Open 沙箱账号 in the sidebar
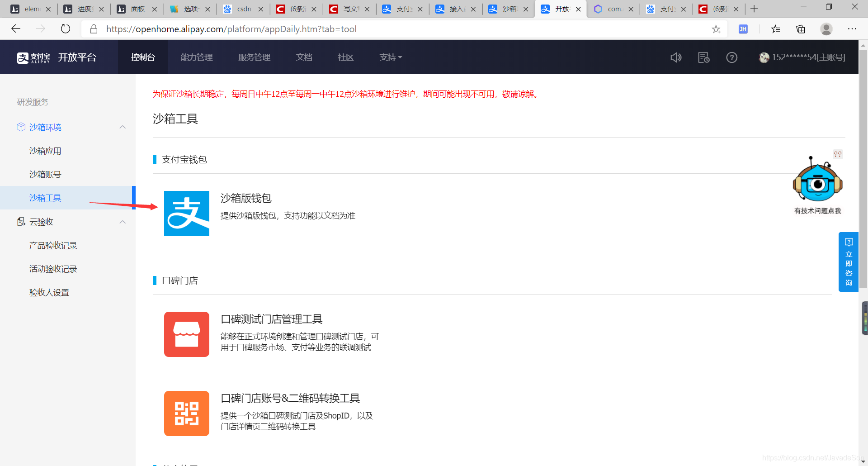The width and height of the screenshot is (868, 466). click(45, 174)
